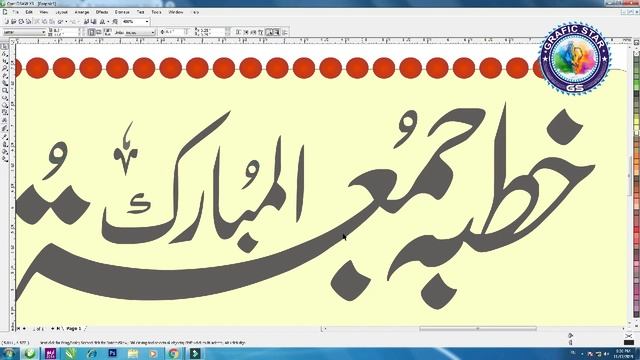Expand the paper type dropdown
The width and height of the screenshot is (640, 360).
coord(44,32)
